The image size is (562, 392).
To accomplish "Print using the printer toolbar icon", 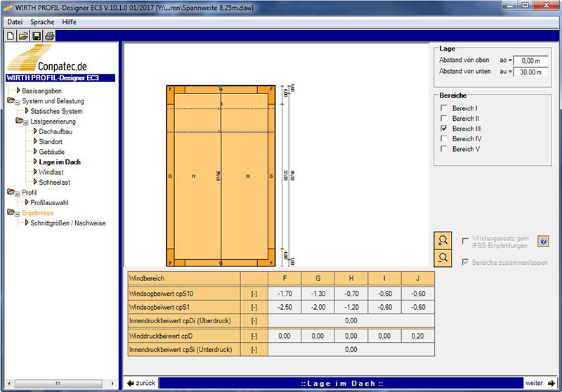I will (x=49, y=36).
